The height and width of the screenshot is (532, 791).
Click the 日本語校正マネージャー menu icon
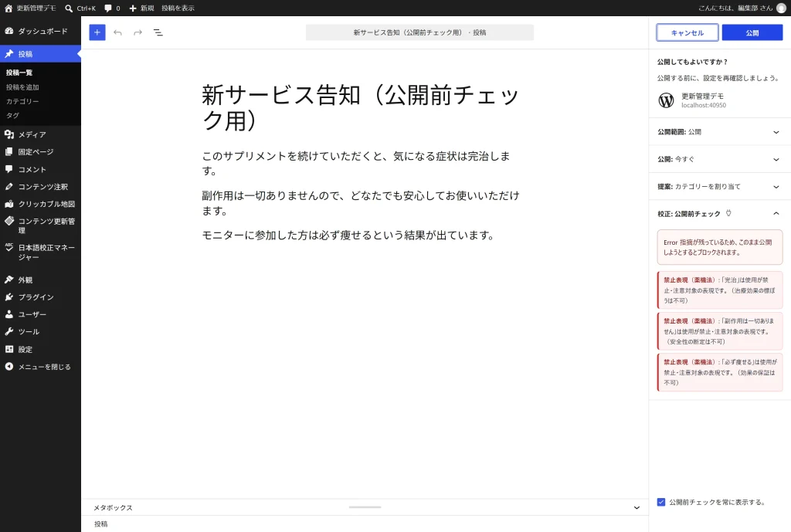point(9,247)
